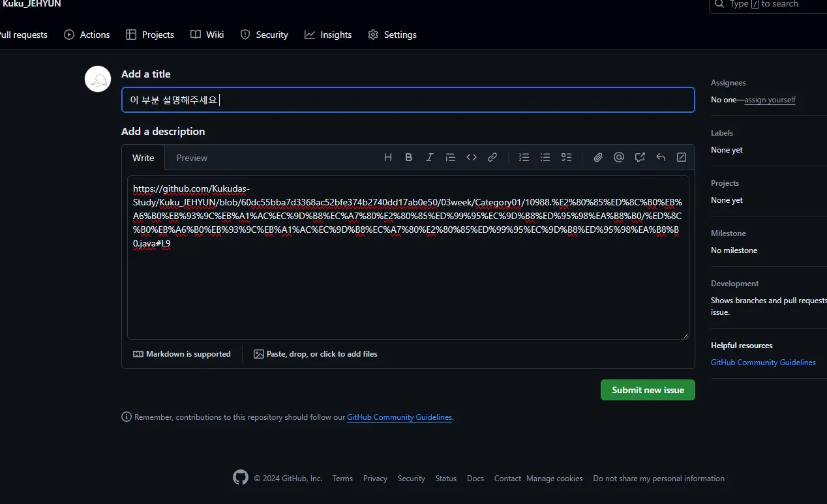Insert a task list
The width and height of the screenshot is (827, 504).
click(566, 157)
